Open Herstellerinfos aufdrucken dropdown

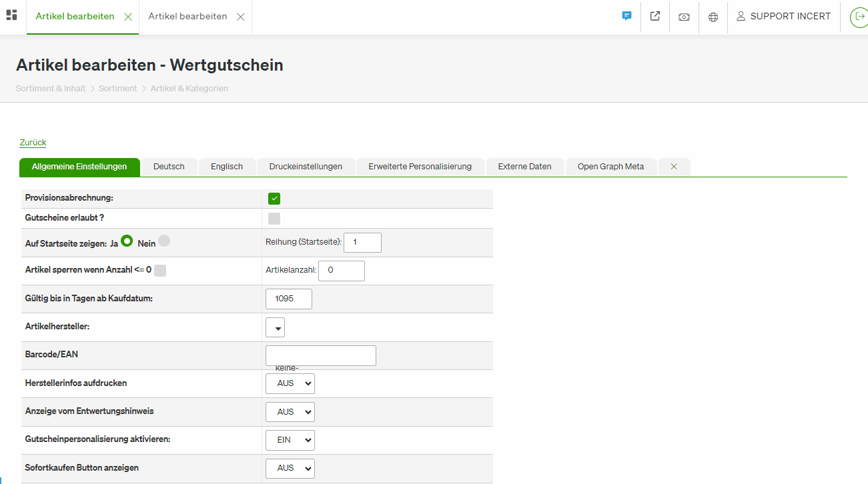290,383
